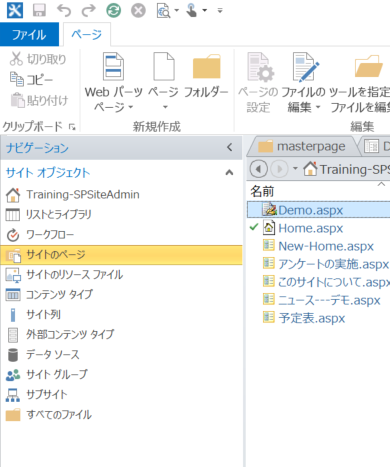Click the Save icon in quick access toolbar
Image resolution: width=390 pixels, height=467 pixels.
pyautogui.click(x=39, y=10)
